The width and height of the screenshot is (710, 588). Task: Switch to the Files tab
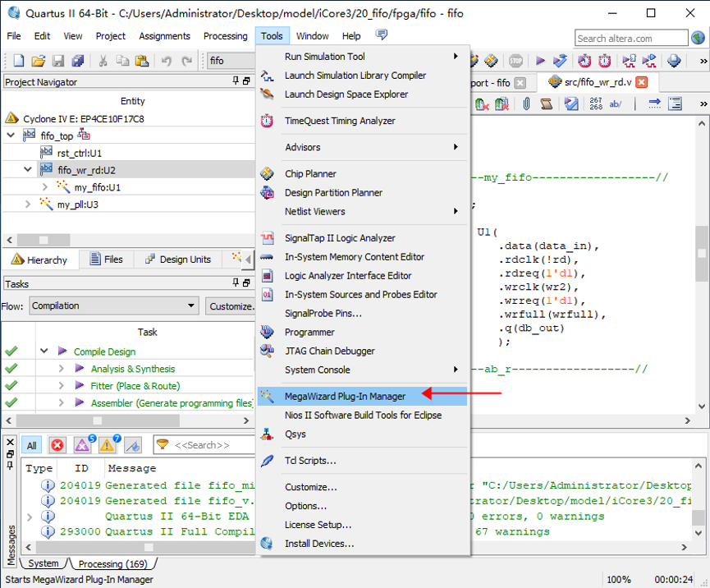pyautogui.click(x=107, y=260)
